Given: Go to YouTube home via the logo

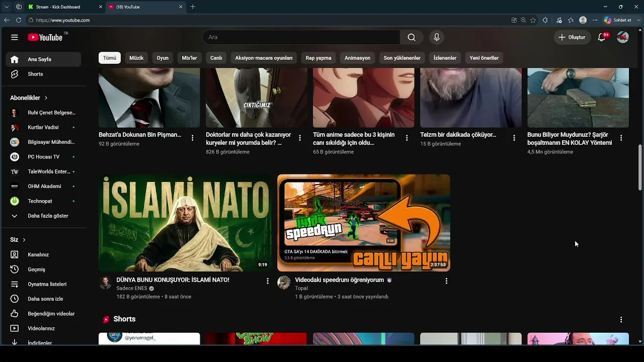Looking at the screenshot, I should coord(45,37).
